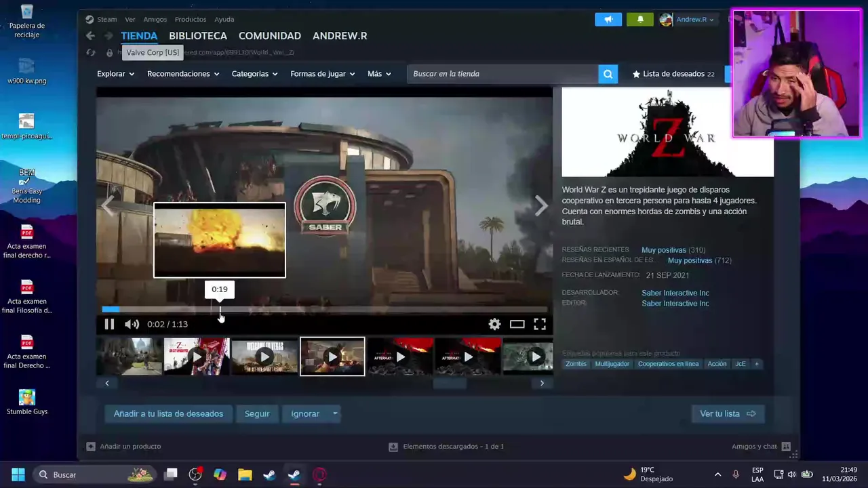Expand the Categorías dropdown

(x=255, y=74)
